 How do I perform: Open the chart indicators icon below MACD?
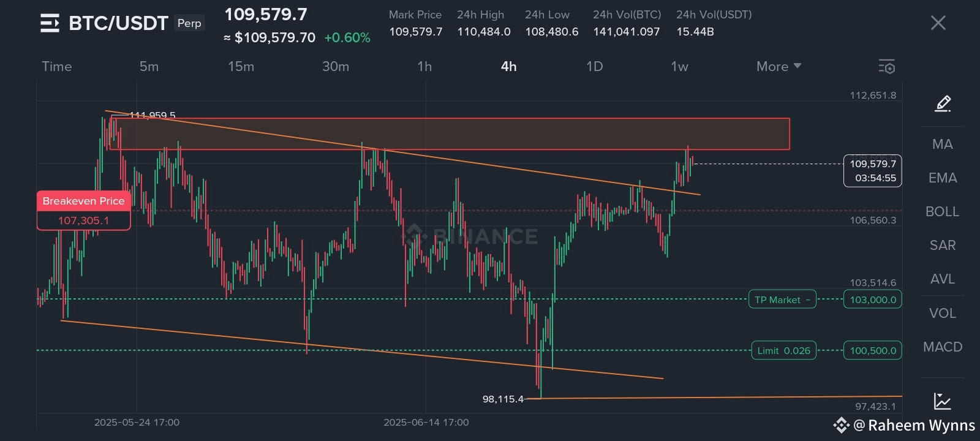pos(943,401)
